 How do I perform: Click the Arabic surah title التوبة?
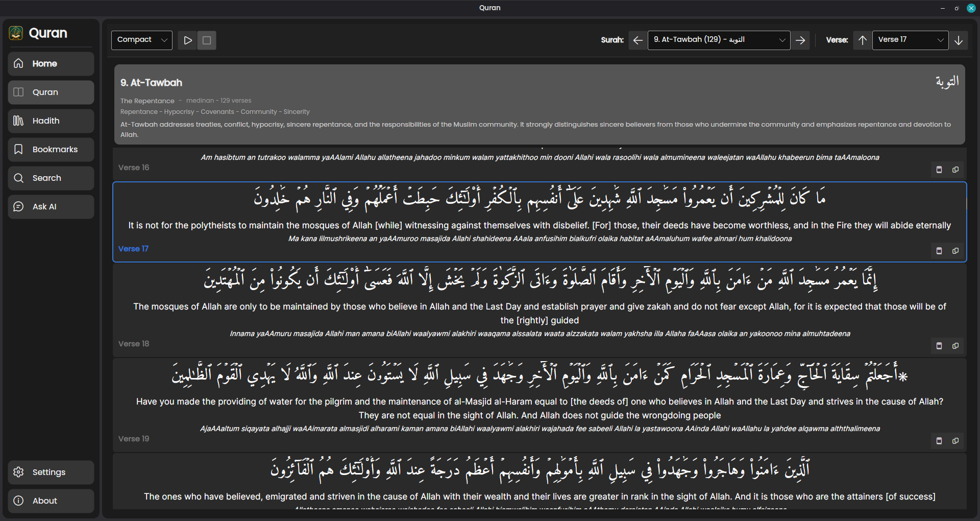[947, 82]
